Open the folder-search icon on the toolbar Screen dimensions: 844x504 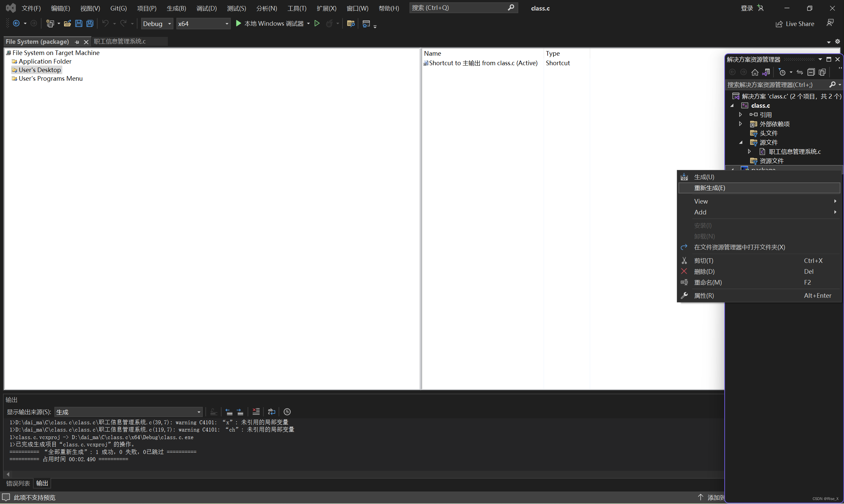[350, 23]
